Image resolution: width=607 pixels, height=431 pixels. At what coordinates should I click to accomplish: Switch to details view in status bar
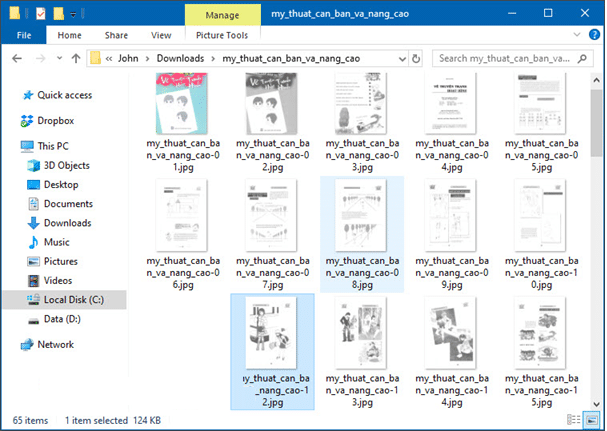(576, 420)
